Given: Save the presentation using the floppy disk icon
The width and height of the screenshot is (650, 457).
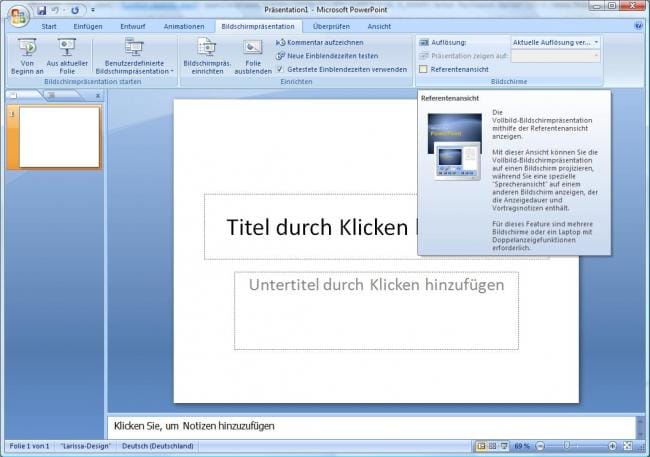Looking at the screenshot, I should coord(41,10).
